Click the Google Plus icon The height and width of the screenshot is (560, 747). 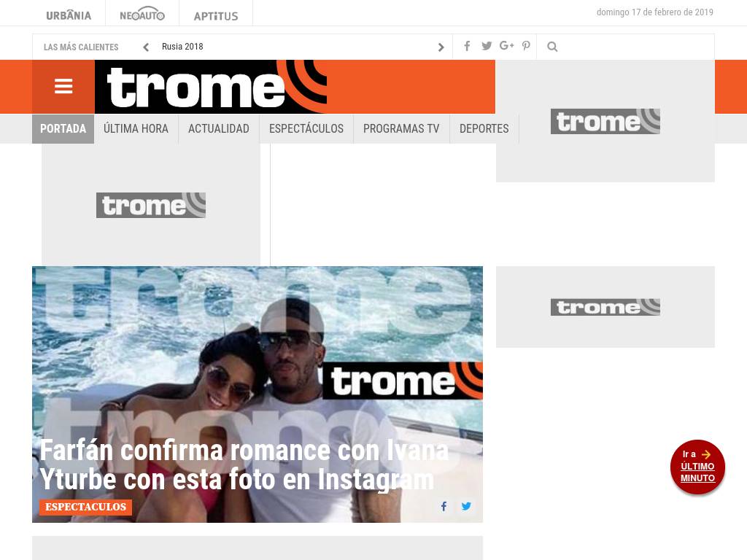506,46
